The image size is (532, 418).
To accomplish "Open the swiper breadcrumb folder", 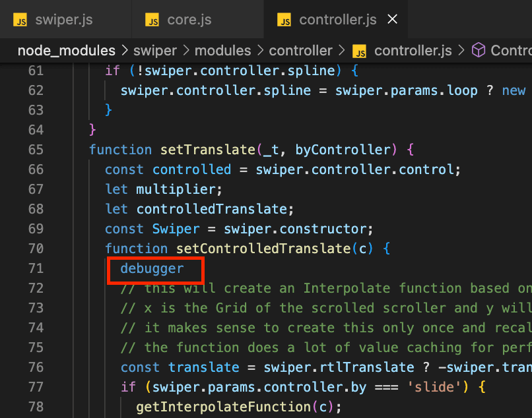I will point(155,51).
